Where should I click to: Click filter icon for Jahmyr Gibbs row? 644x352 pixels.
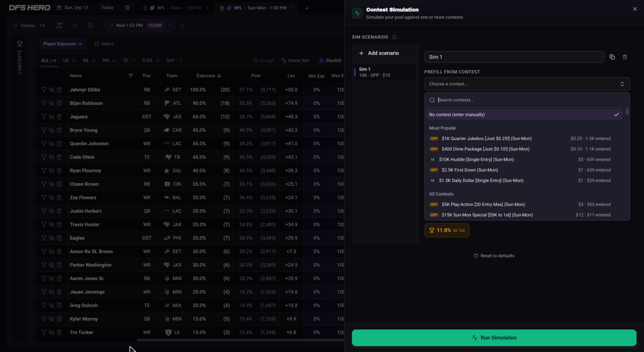pos(44,90)
